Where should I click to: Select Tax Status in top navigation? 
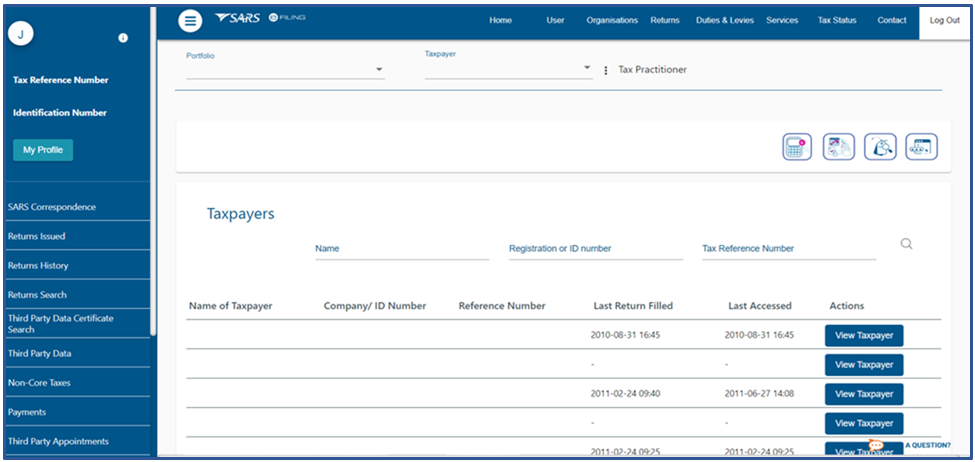coord(837,21)
